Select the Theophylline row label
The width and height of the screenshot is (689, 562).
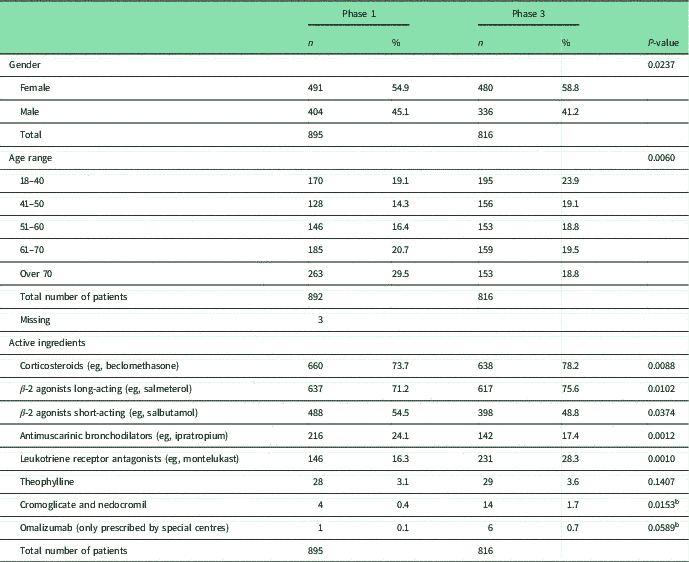click(x=48, y=480)
